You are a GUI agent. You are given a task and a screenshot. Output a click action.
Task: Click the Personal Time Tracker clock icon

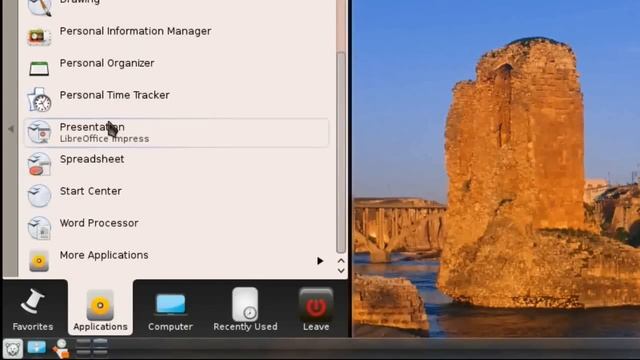tap(39, 100)
